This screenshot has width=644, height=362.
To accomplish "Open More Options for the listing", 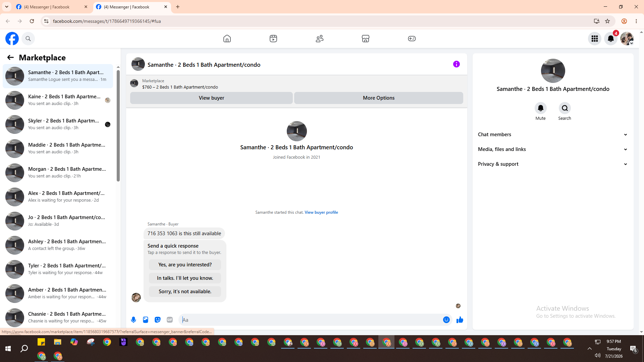I will point(379,98).
